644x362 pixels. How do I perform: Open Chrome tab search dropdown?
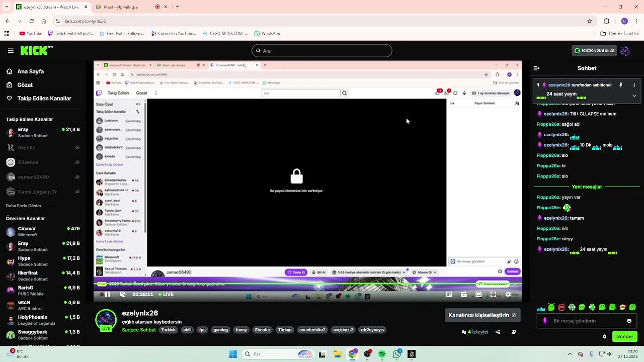[x=8, y=7]
